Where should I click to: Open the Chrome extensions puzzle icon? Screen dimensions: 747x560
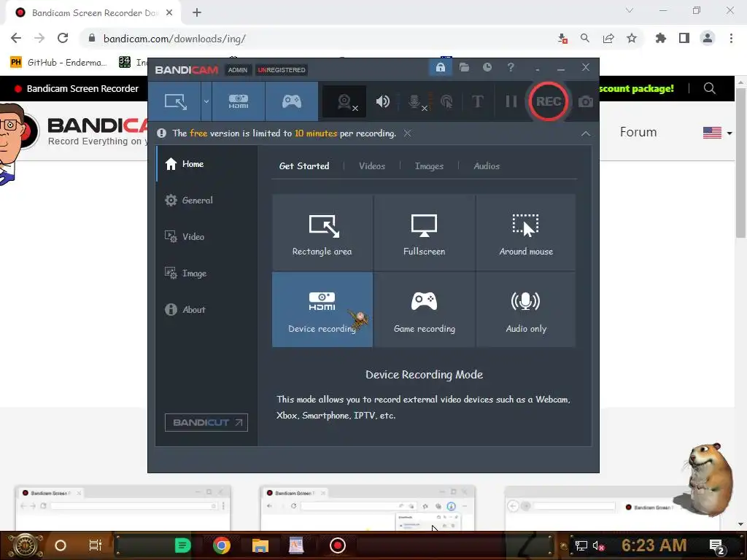660,38
